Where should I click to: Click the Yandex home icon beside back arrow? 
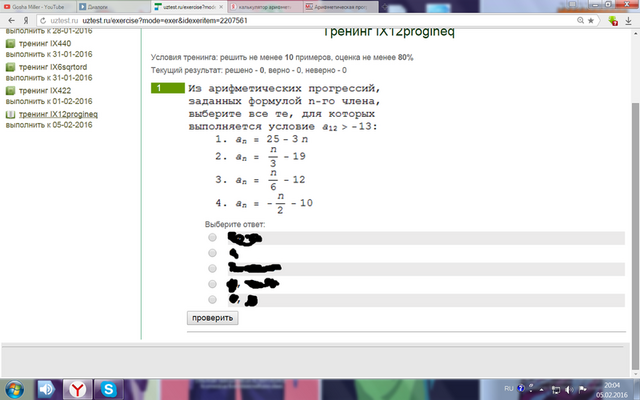coord(26,21)
